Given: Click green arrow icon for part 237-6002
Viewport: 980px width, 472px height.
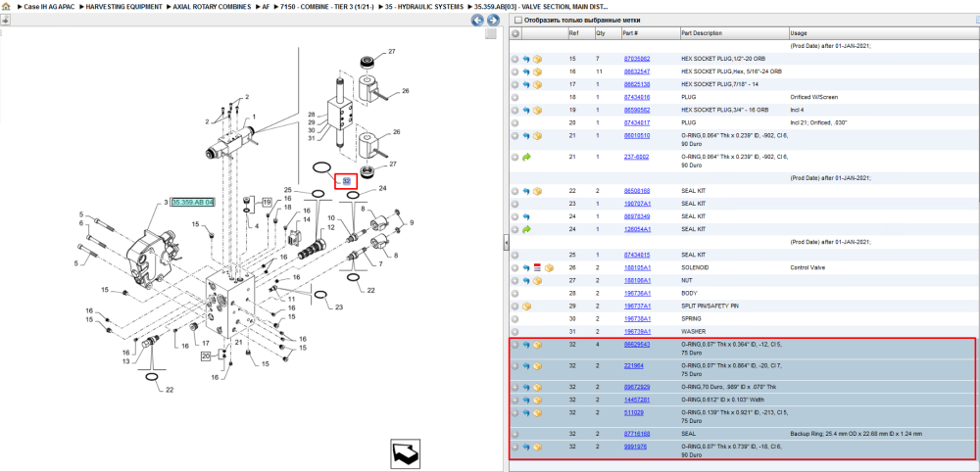Looking at the screenshot, I should (526, 158).
